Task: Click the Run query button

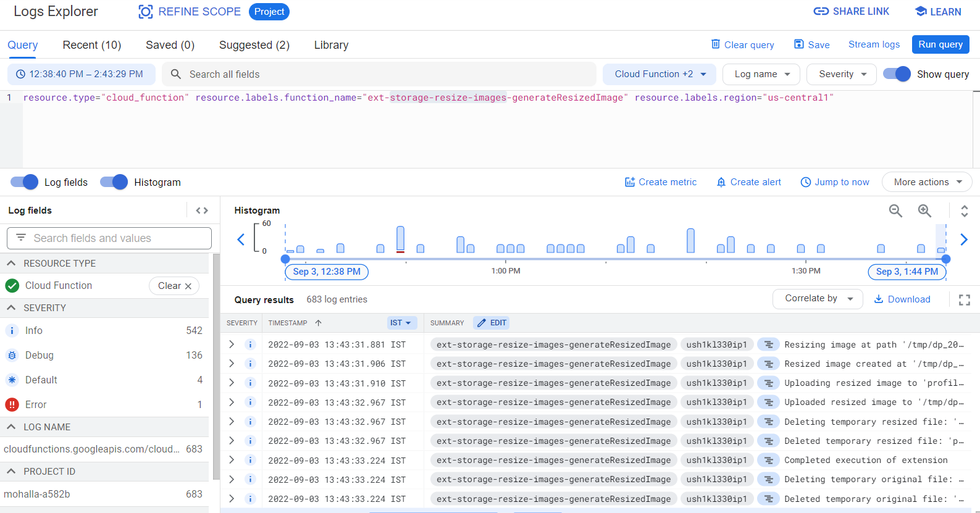Action: coord(940,44)
